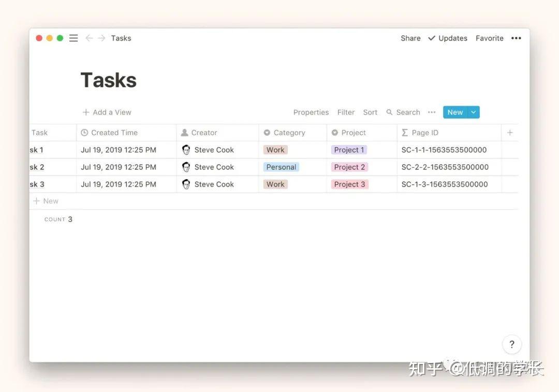Viewport: 559px width, 392px height.
Task: Open the task 2 row title
Action: (37, 167)
